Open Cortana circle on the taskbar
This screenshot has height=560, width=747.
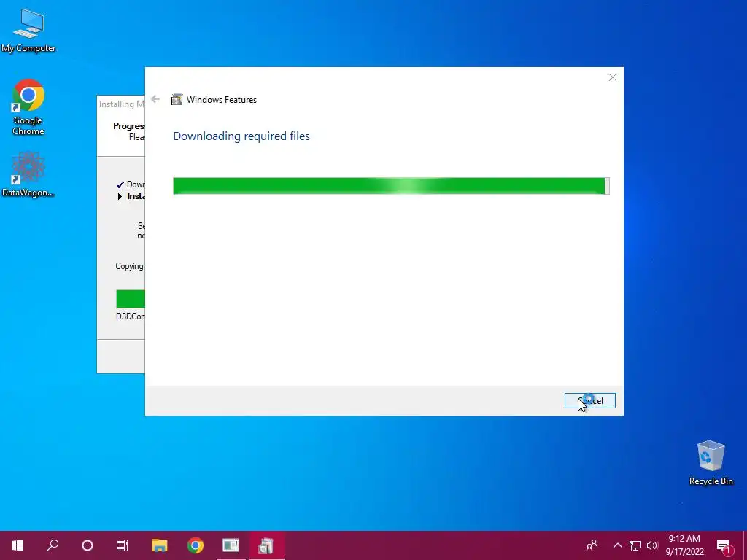[x=88, y=545]
